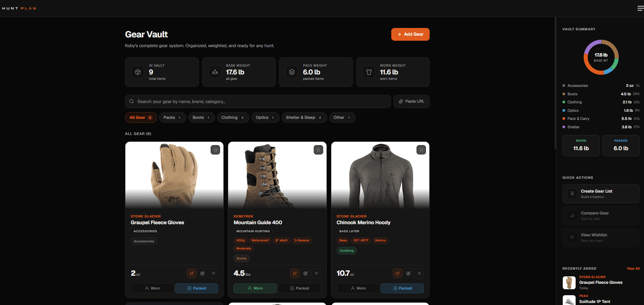Click the 3-Season tag on Mountain Guide 400
This screenshot has height=305, width=644.
tap(302, 240)
